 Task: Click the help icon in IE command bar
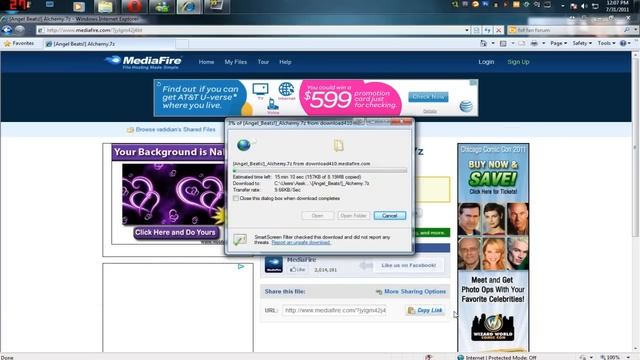coord(623,43)
